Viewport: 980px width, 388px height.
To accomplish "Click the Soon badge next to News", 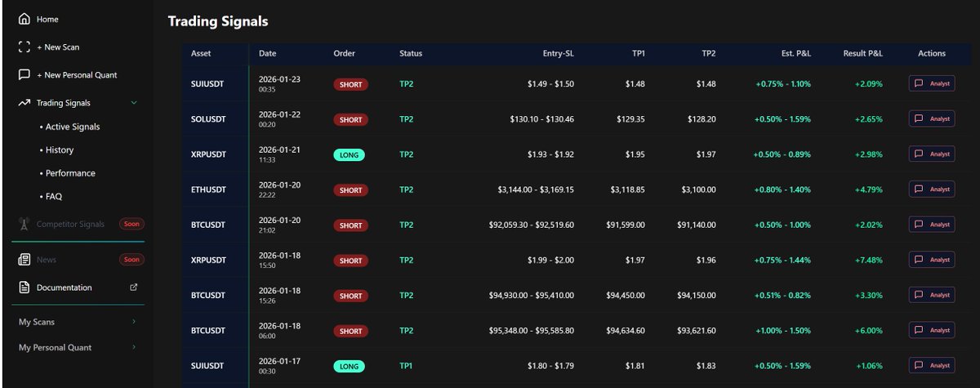I will tap(131, 260).
